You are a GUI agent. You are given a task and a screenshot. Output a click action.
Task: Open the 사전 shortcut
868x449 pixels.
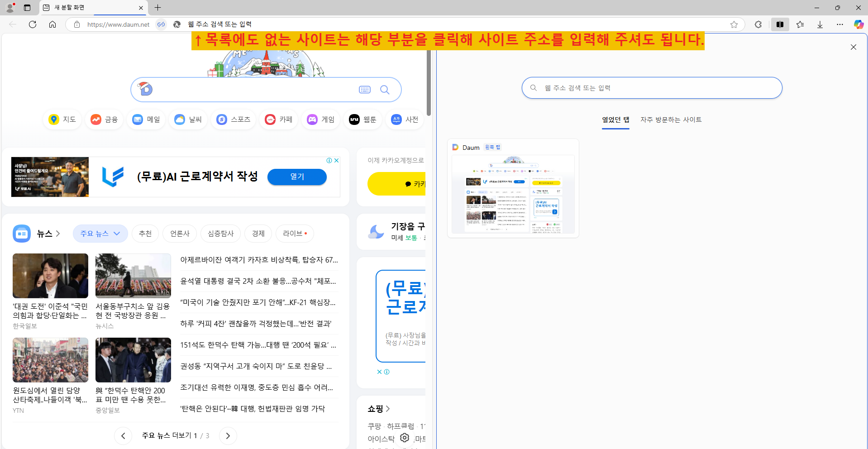[x=405, y=119]
